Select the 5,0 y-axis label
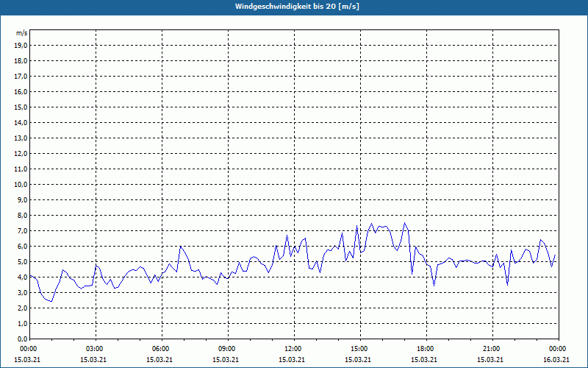The image size is (588, 368). tap(23, 262)
